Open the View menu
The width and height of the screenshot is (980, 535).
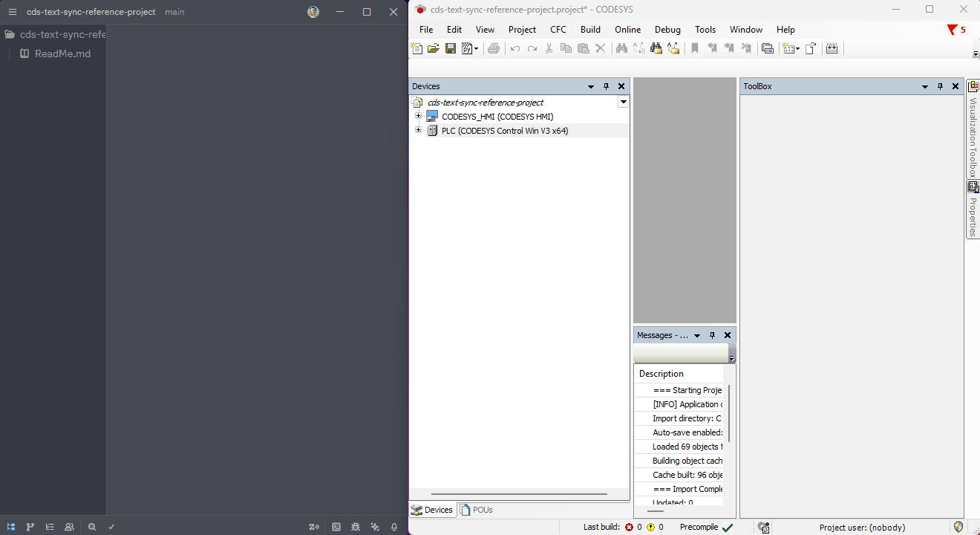pyautogui.click(x=485, y=30)
